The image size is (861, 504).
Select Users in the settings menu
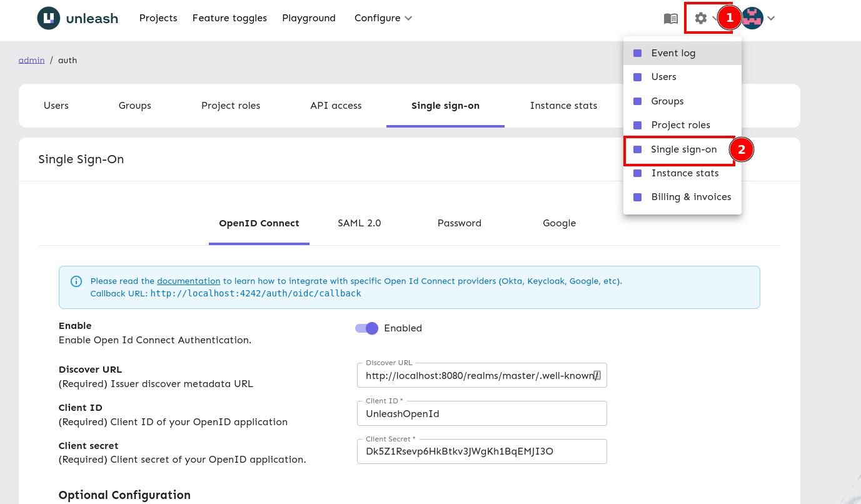(663, 76)
